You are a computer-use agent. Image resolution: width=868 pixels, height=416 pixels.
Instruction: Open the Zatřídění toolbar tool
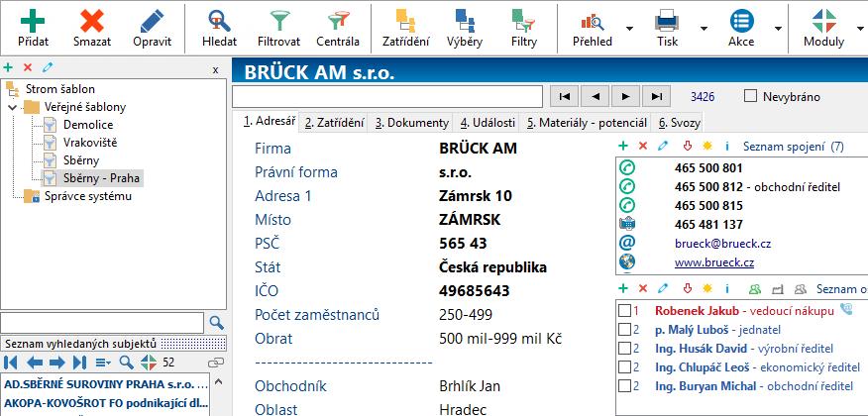click(x=406, y=28)
